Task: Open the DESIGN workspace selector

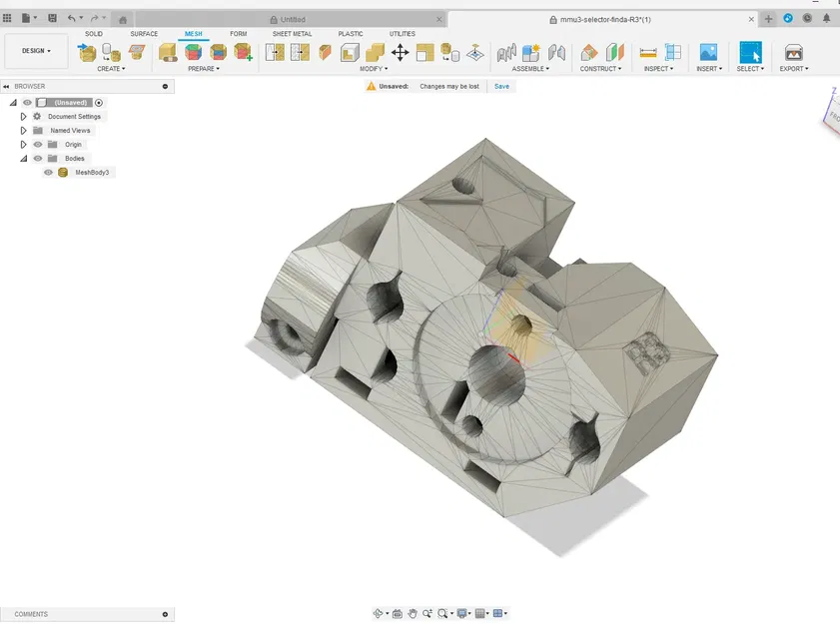Action: (x=36, y=51)
